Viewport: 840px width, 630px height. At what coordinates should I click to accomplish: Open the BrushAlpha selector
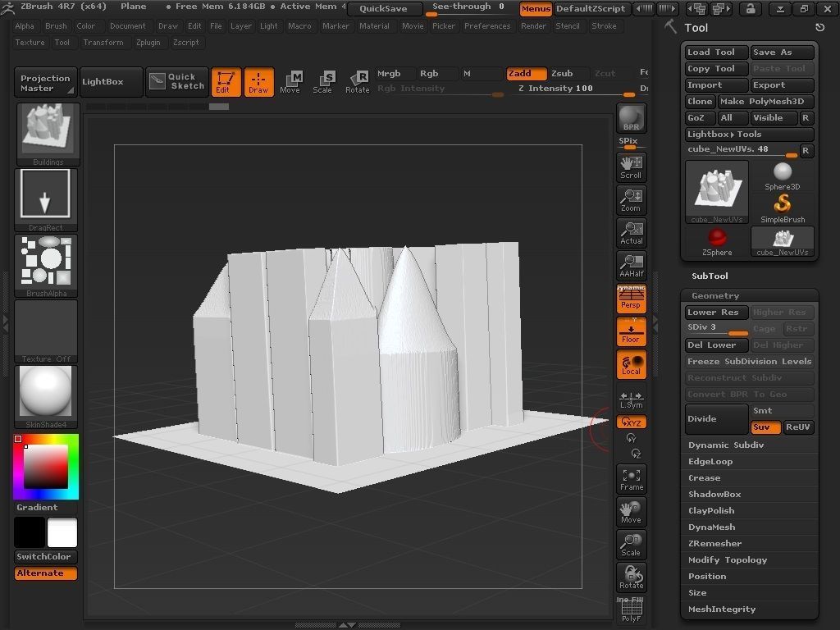click(x=46, y=265)
